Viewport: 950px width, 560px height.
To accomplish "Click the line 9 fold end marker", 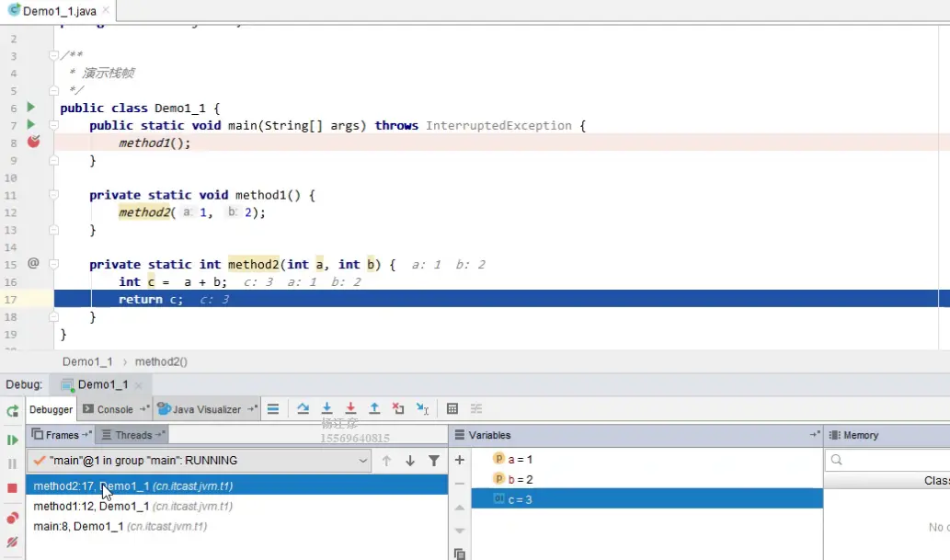I will [53, 161].
